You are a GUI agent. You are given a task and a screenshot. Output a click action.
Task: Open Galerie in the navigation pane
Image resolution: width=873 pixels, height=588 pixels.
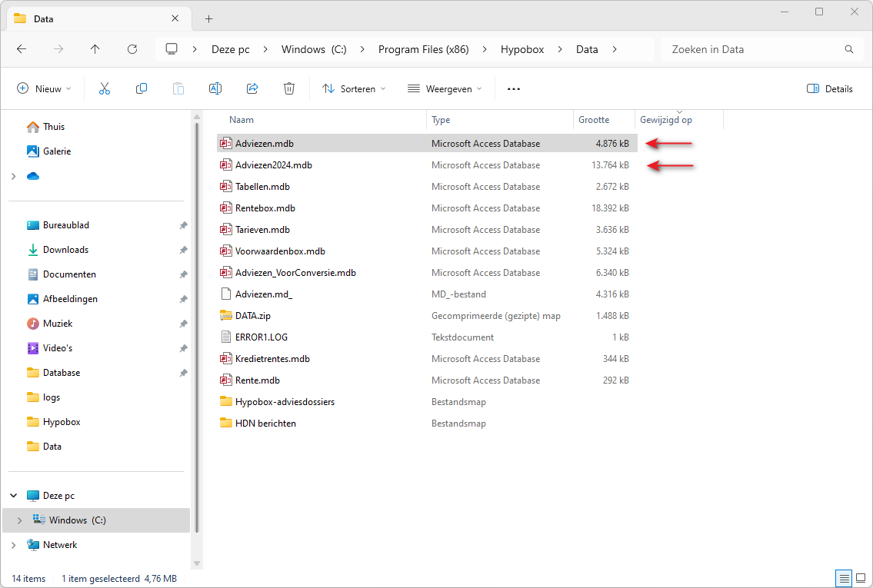pos(58,151)
